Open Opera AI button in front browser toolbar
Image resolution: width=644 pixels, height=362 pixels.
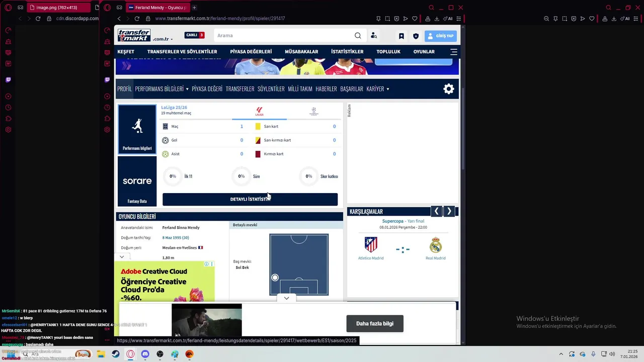point(448,19)
